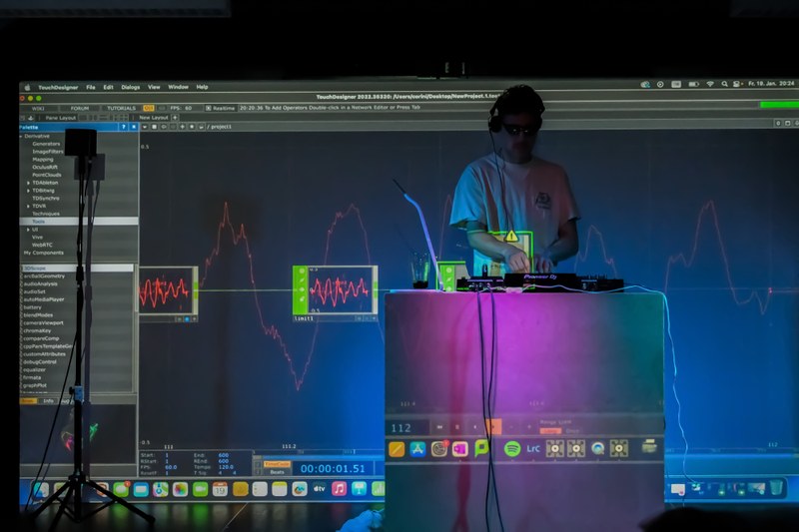
Task: Launch the App Store from the dock
Action: pos(417,449)
